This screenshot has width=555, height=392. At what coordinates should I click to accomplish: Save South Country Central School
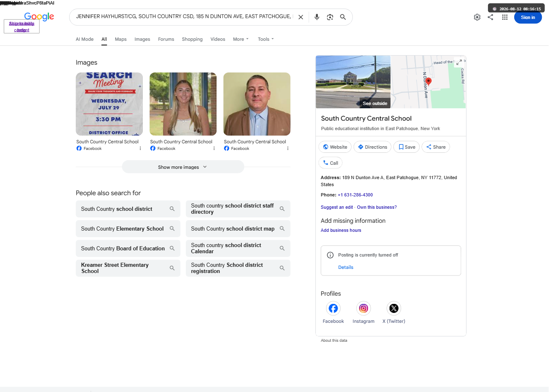click(407, 147)
